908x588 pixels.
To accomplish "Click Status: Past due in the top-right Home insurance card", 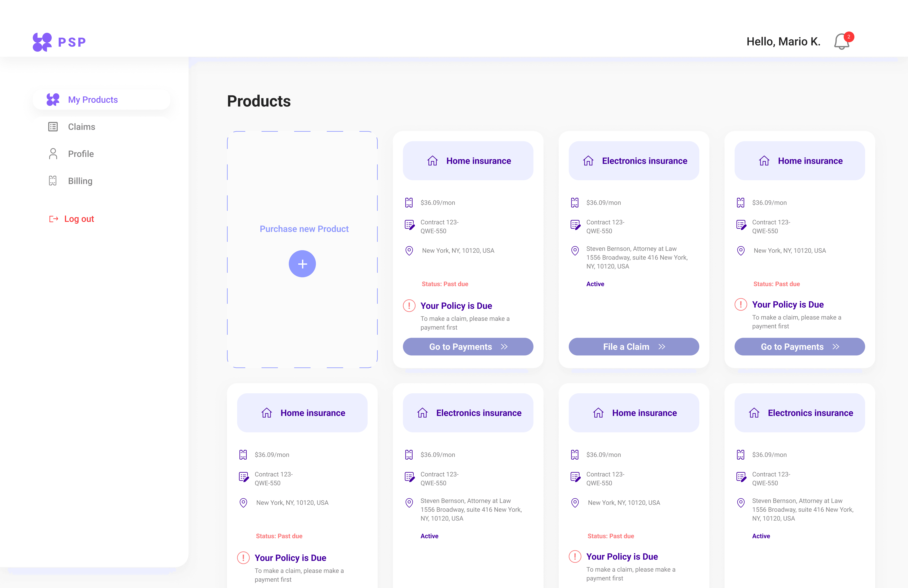I will click(776, 284).
